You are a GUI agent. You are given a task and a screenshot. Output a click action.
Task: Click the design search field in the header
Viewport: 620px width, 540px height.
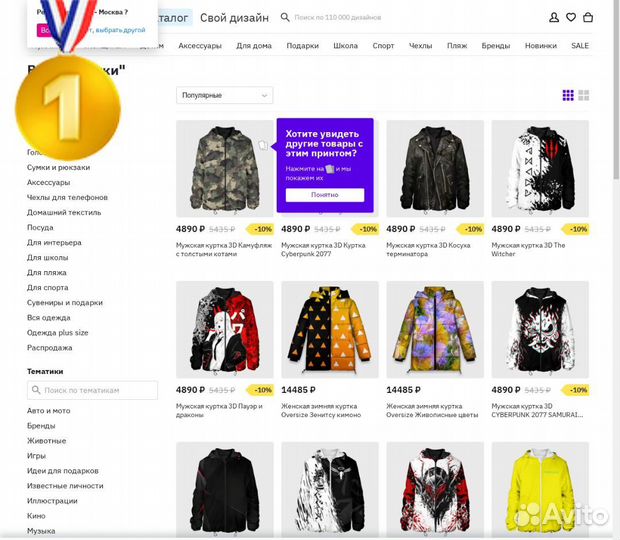pyautogui.click(x=338, y=17)
